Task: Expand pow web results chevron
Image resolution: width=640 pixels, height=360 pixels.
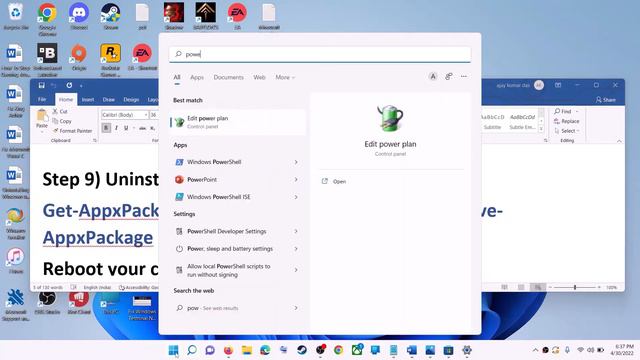Action: pos(296,308)
